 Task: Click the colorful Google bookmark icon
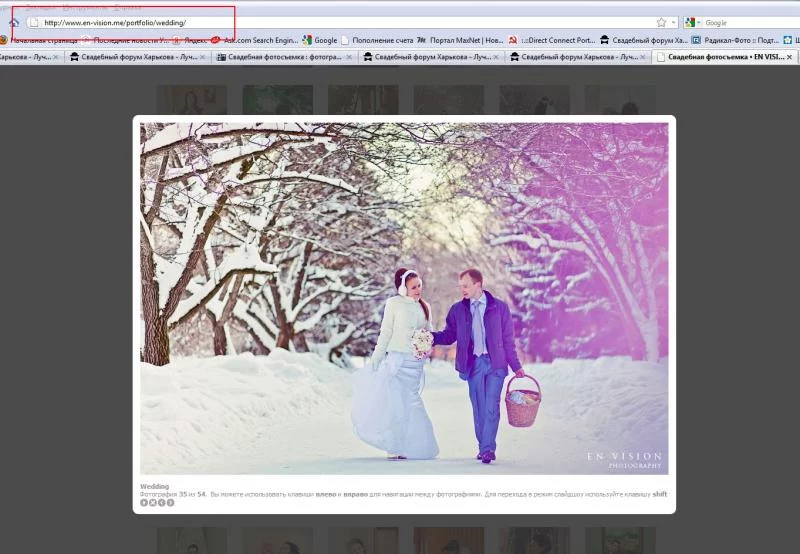pyautogui.click(x=307, y=40)
